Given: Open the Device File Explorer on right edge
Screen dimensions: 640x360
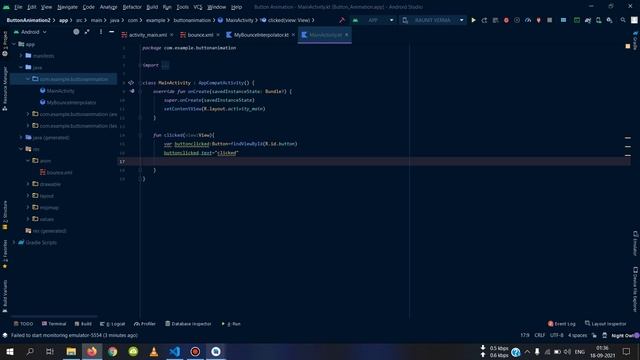Looking at the screenshot, I should (x=636, y=289).
